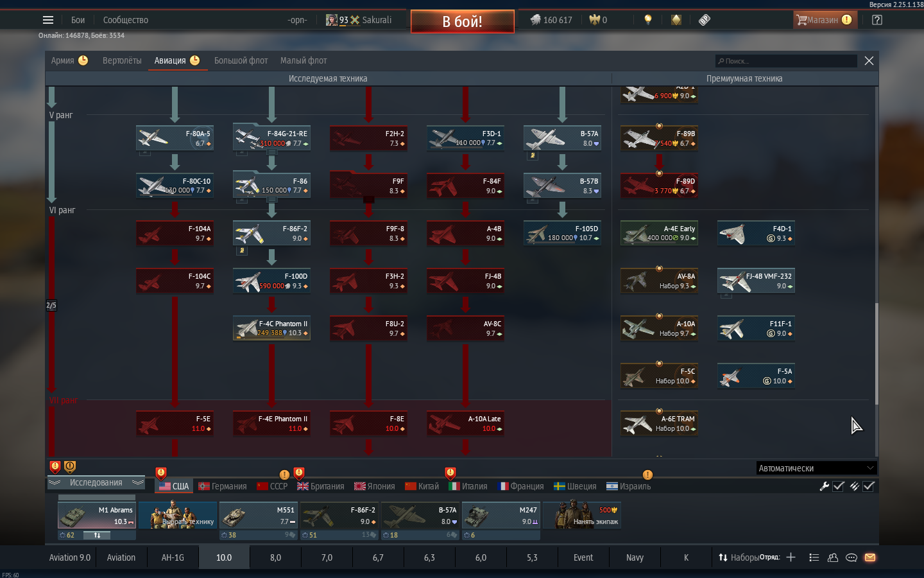The height and width of the screenshot is (578, 924).
Task: Select the Германия nation tab
Action: coord(222,486)
